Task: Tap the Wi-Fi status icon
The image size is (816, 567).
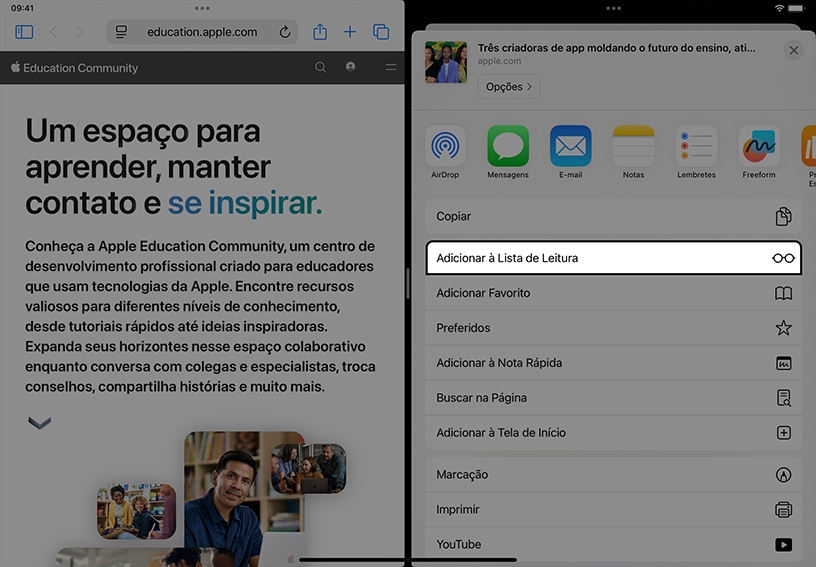Action: click(x=779, y=8)
